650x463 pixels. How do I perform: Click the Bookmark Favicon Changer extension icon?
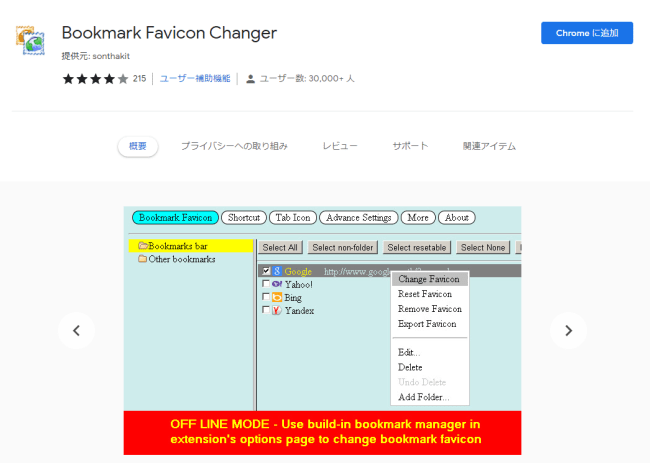click(30, 40)
